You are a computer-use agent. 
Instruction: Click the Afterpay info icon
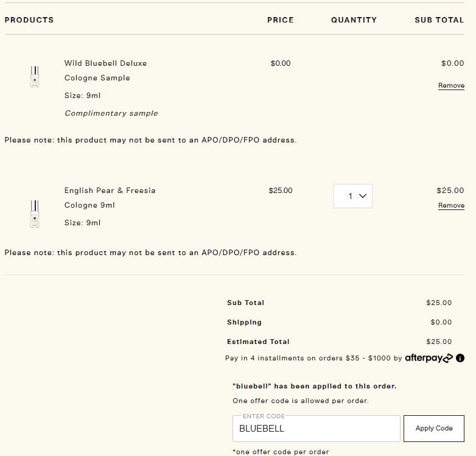[460, 358]
